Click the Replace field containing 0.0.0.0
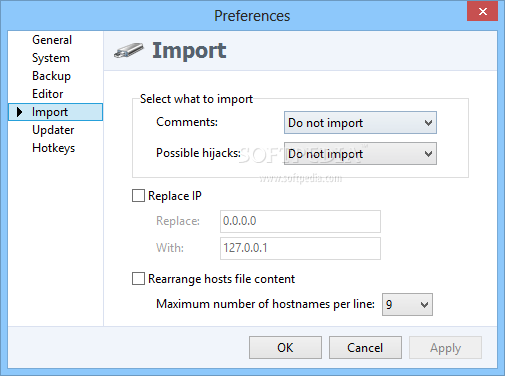 coord(300,221)
